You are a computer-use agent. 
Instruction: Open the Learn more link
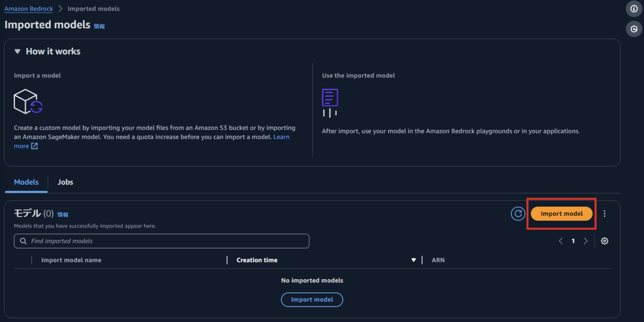pos(281,137)
